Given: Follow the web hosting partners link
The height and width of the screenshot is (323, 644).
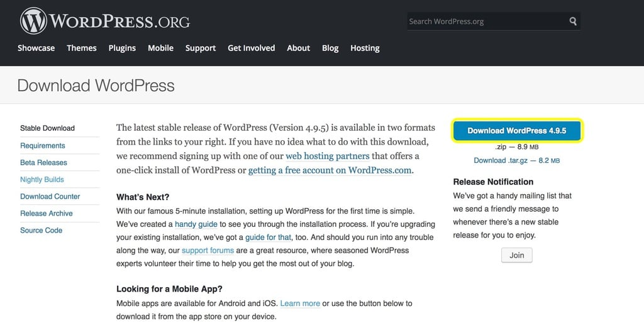Looking at the screenshot, I should tap(327, 156).
